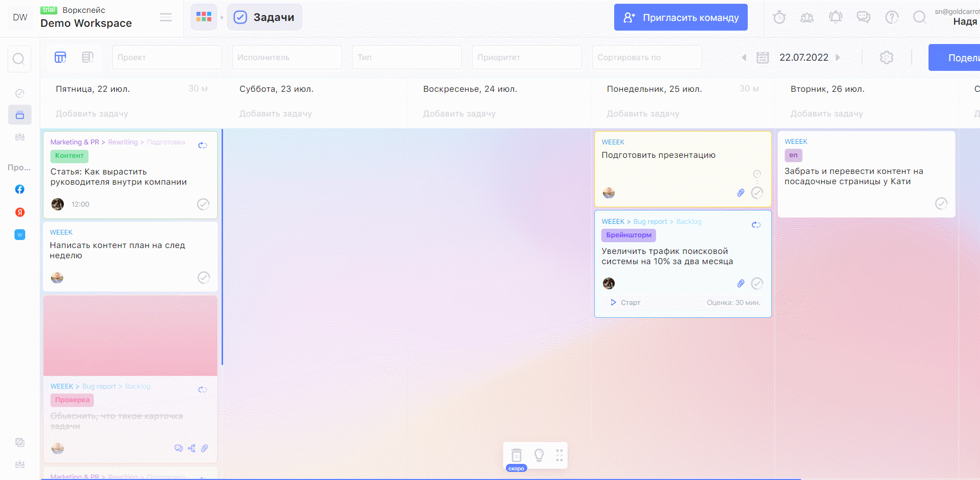
Task: Expand the Исполнитель filter dropdown
Action: (287, 57)
